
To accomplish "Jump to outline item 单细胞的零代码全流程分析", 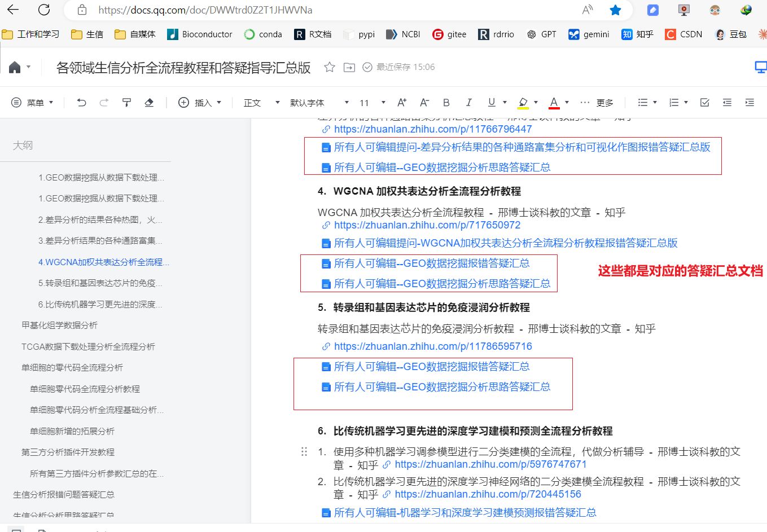I will tap(72, 367).
